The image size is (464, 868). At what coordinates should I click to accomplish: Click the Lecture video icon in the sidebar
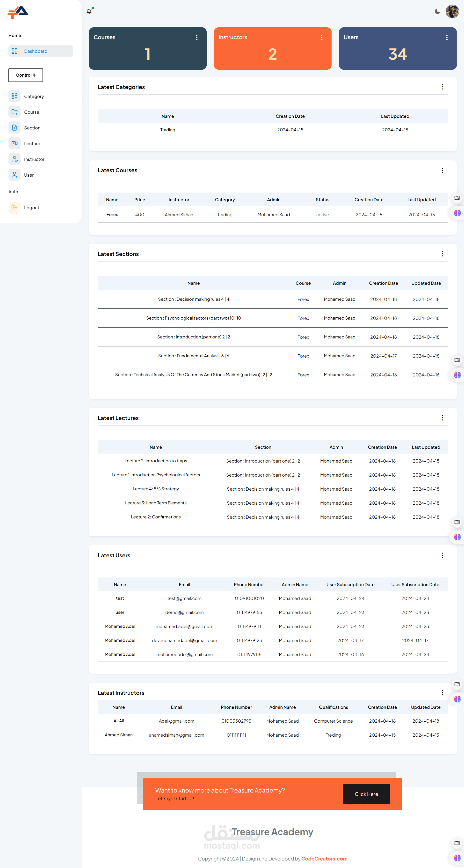click(14, 143)
